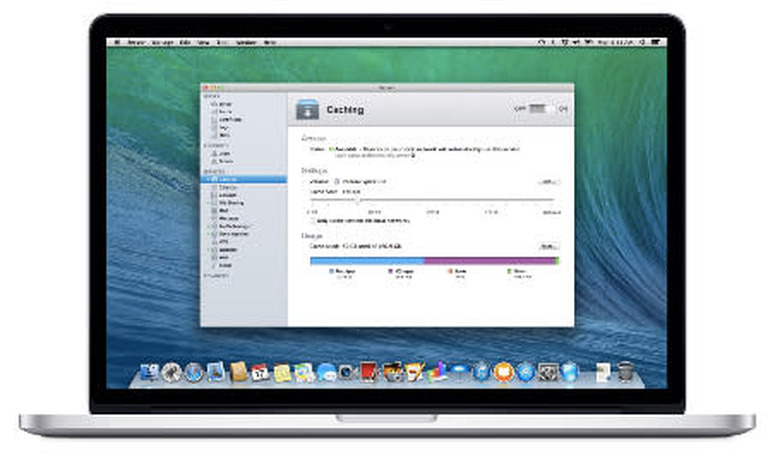This screenshot has width=780, height=459.
Task: Open the File Sharing service in sidebar
Action: (230, 203)
